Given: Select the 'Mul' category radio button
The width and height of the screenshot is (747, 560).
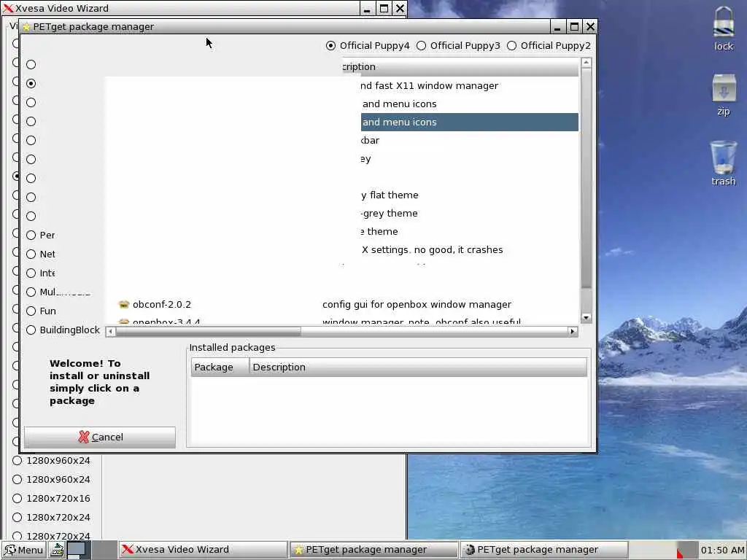Looking at the screenshot, I should click(x=31, y=292).
